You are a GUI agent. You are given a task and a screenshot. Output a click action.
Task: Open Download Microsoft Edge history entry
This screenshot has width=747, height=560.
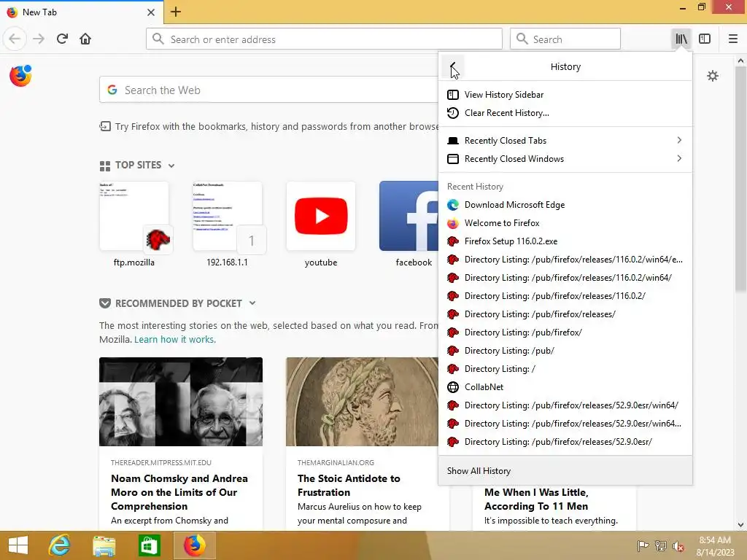tap(565, 205)
